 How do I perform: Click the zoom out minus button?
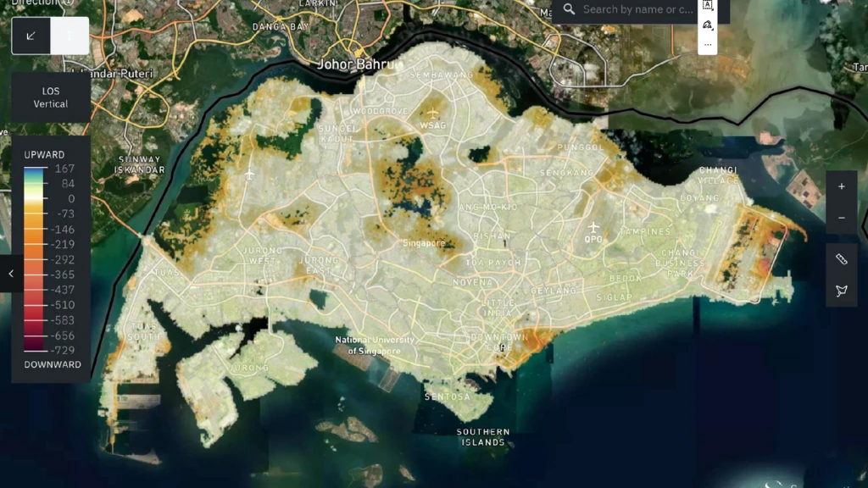pyautogui.click(x=841, y=218)
